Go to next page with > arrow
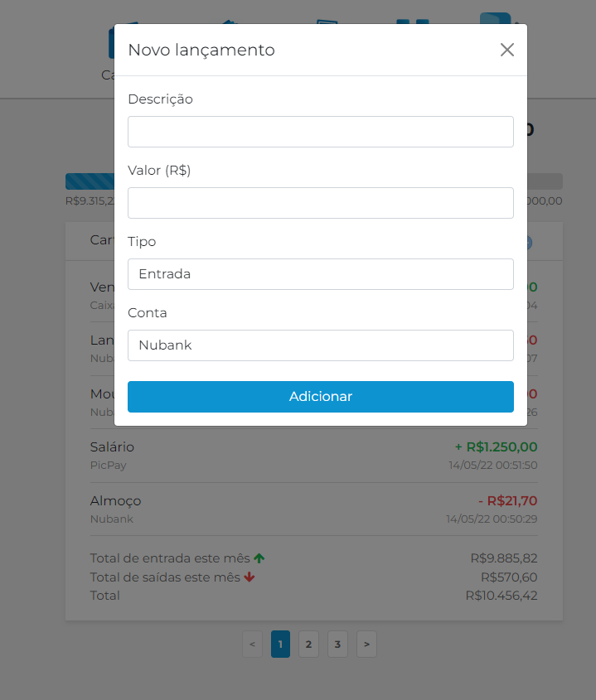Image resolution: width=596 pixels, height=700 pixels. pyautogui.click(x=367, y=644)
